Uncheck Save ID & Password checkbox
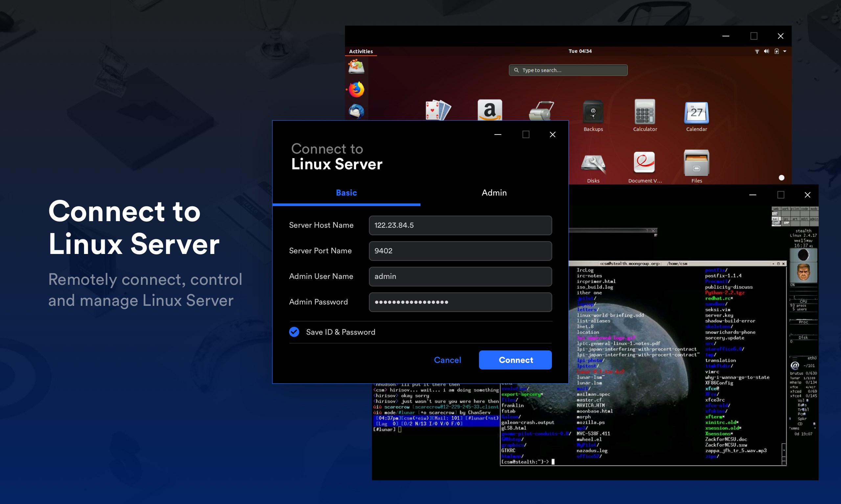This screenshot has width=841, height=504. [294, 332]
